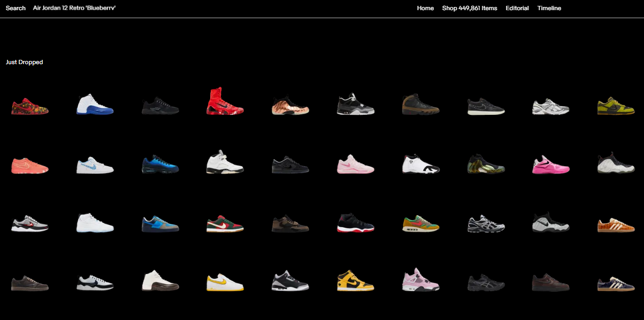This screenshot has height=320, width=644.
Task: Select the tall red high-top Kobe sneaker
Action: click(x=225, y=102)
